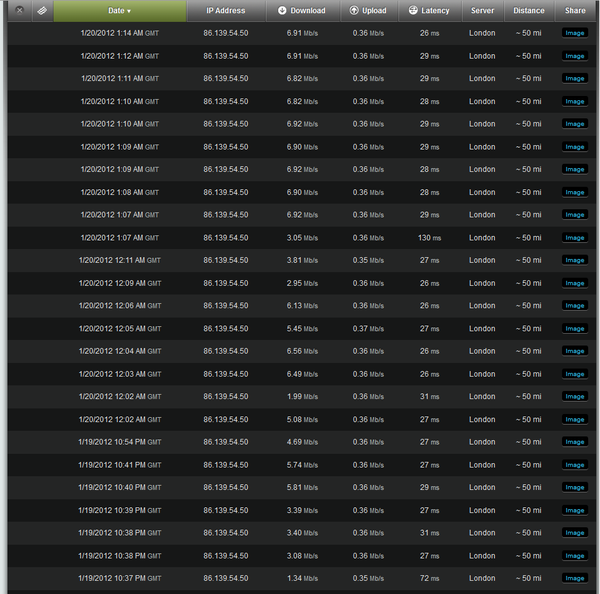Open Image button in 1.99 Mb/s download row
This screenshot has width=600, height=594.
(575, 397)
